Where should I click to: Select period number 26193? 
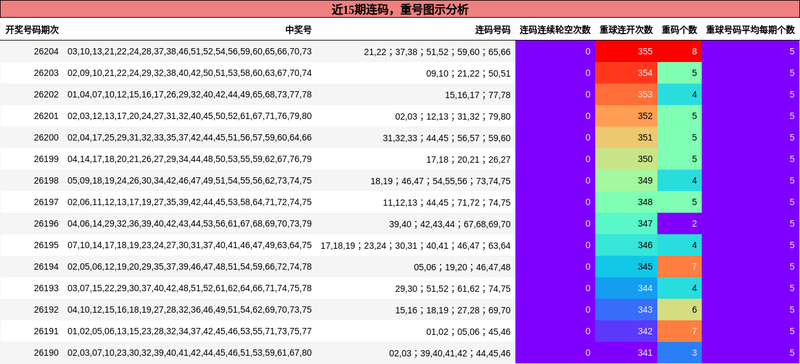pos(46,288)
